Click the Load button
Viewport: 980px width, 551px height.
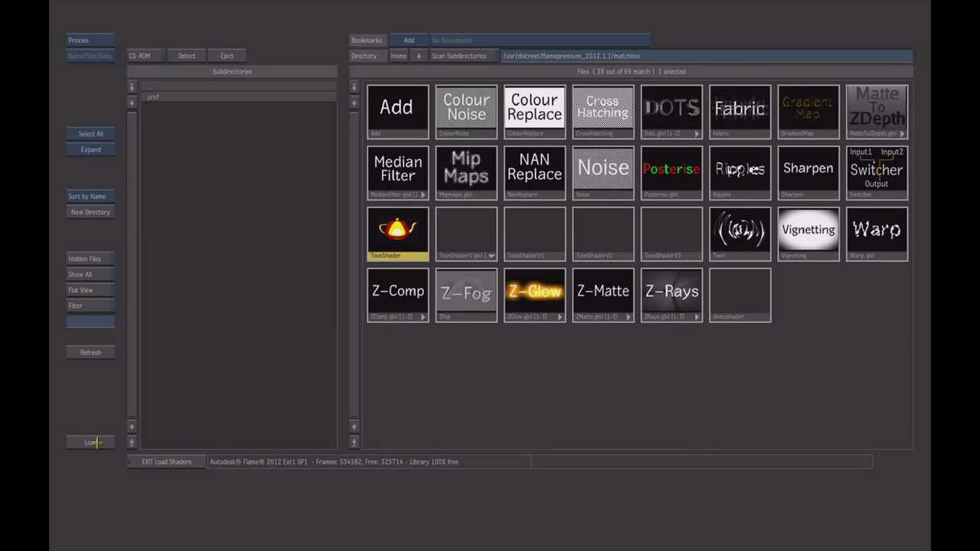click(x=90, y=442)
